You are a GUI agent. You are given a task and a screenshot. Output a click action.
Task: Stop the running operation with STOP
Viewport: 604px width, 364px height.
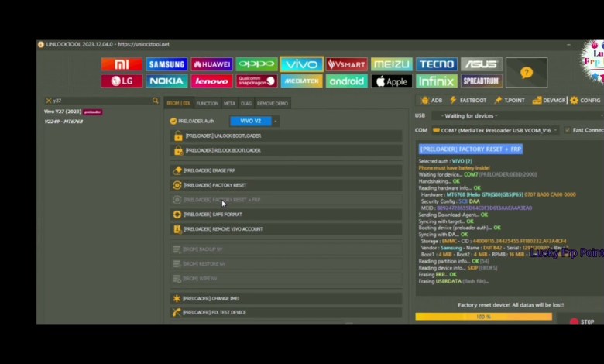(x=582, y=321)
